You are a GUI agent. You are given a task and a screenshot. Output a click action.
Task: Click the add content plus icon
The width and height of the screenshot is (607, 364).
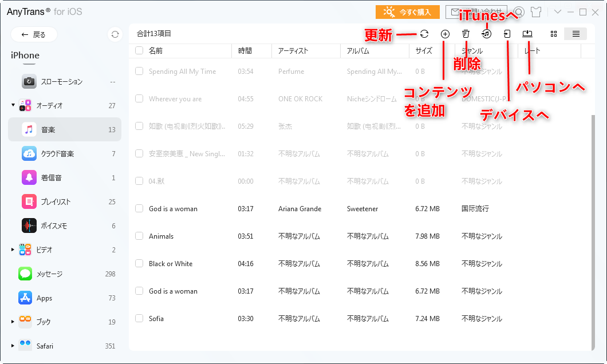[x=445, y=34]
